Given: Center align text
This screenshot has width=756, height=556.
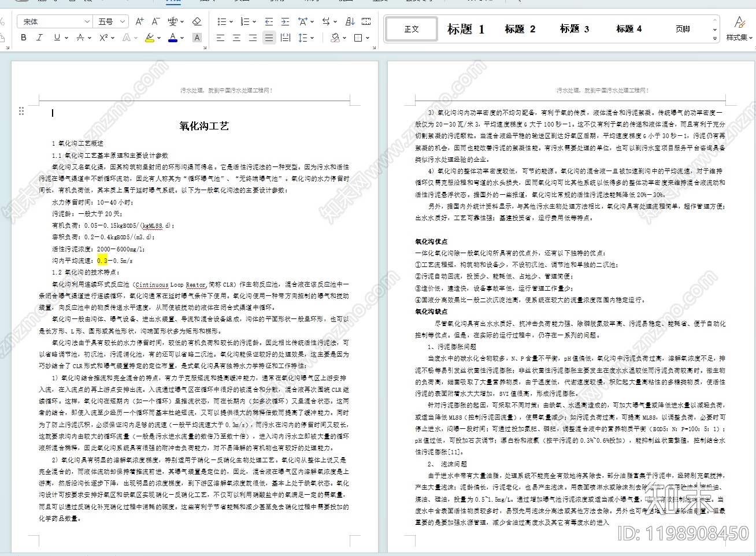Looking at the screenshot, I should point(236,38).
